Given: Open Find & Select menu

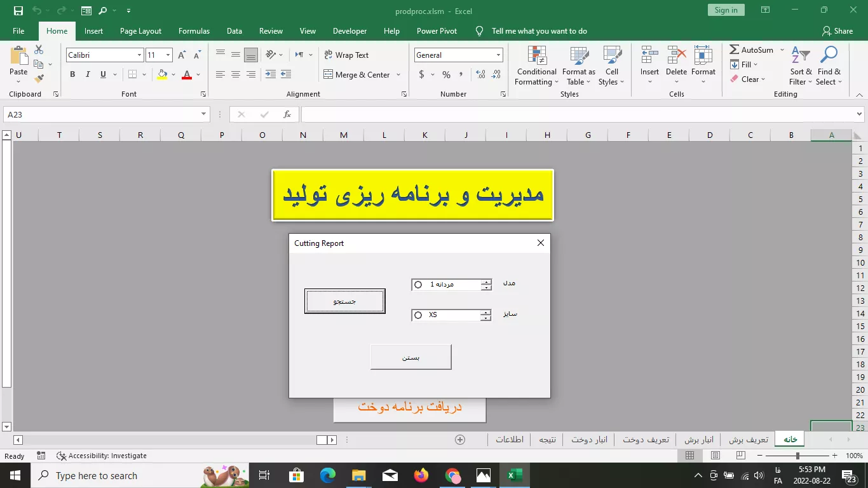Looking at the screenshot, I should [829, 66].
